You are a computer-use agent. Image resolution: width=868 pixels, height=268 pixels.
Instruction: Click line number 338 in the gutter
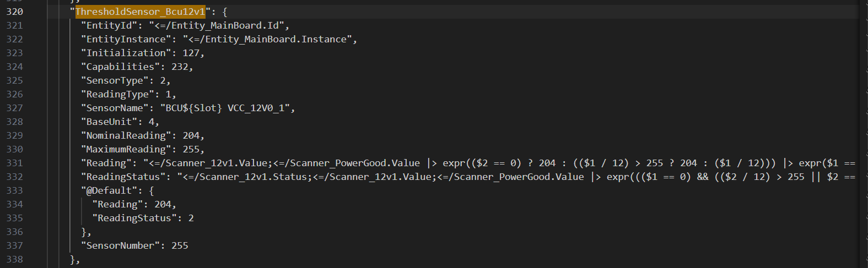coord(15,259)
